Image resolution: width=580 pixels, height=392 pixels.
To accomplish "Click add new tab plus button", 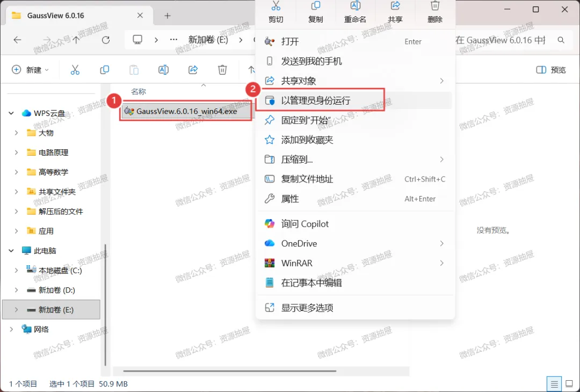I will click(x=168, y=16).
